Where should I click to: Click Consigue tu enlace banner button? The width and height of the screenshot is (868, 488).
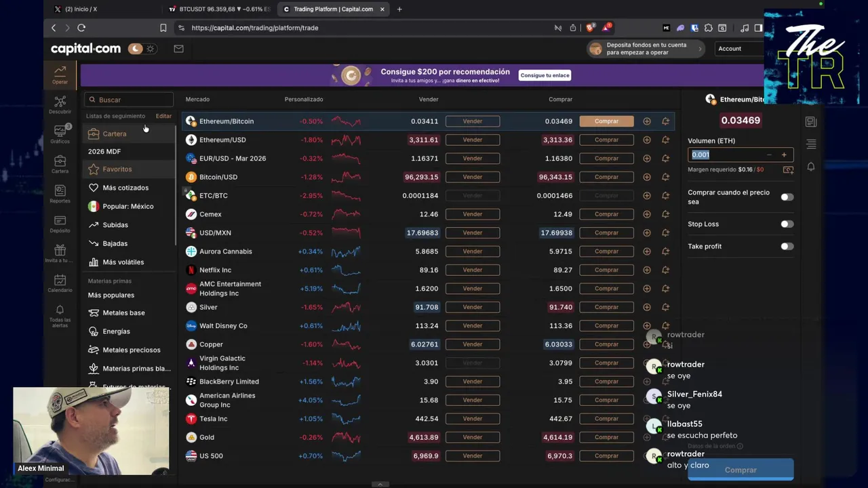pos(545,75)
